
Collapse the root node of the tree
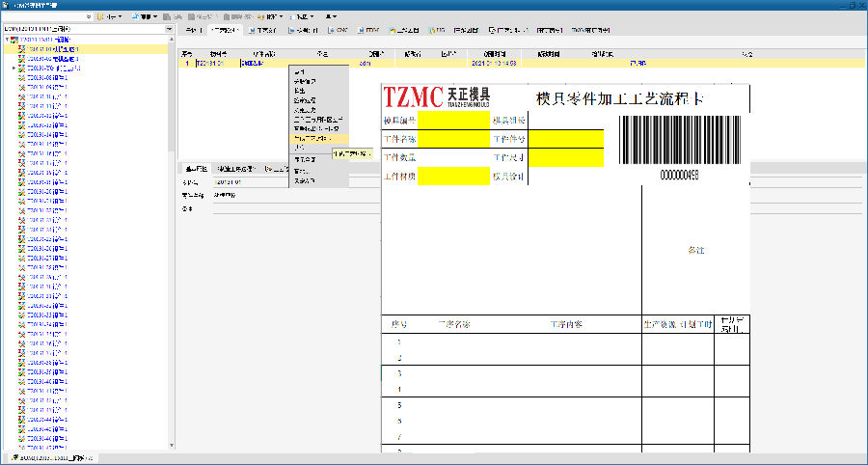tap(6, 41)
